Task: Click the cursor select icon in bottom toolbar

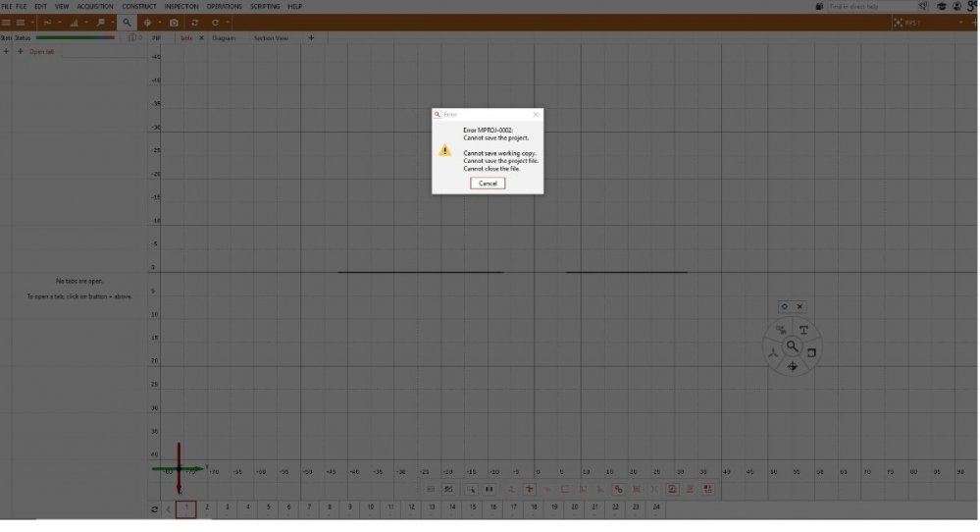Action: (471, 490)
